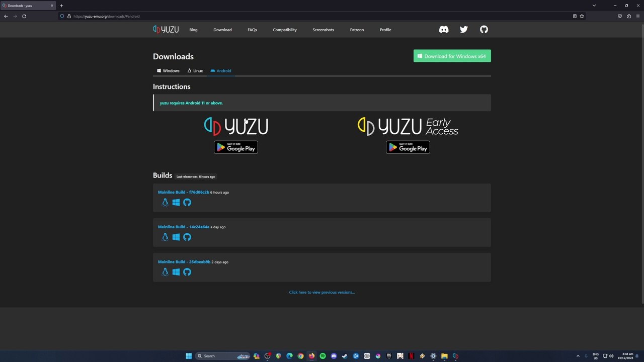Screen dimensions: 644x362
Task: Download Linux build for 14c24e64e
Action: click(x=165, y=237)
